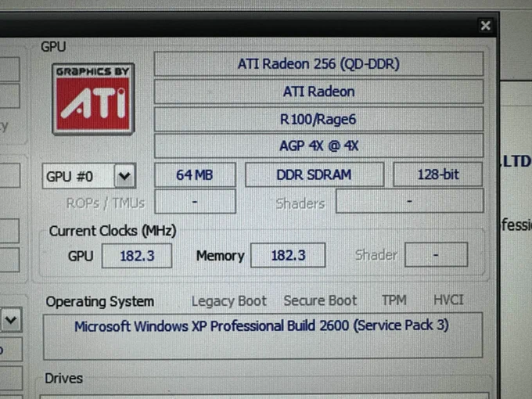Open the dropdown beside the Operating System section
Viewport: 532px width, 399px height.
pyautogui.click(x=11, y=320)
